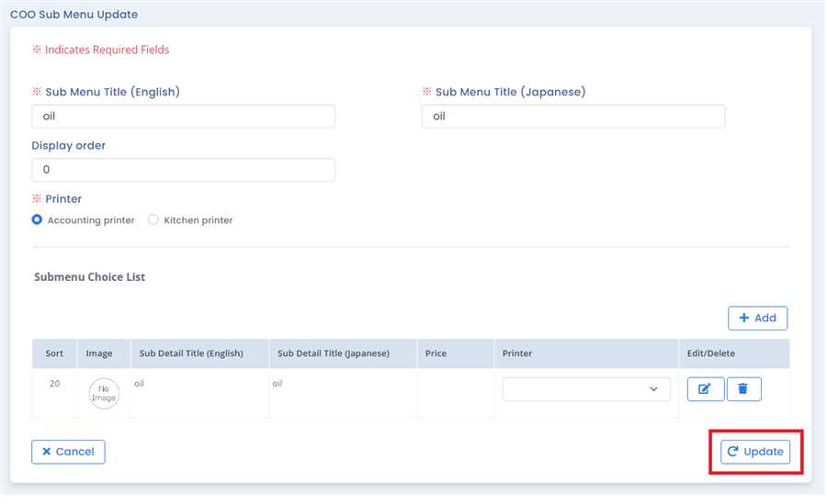Screen dimensions: 827x504
Task: Click the trash delete icon for oil row
Action: click(x=743, y=389)
